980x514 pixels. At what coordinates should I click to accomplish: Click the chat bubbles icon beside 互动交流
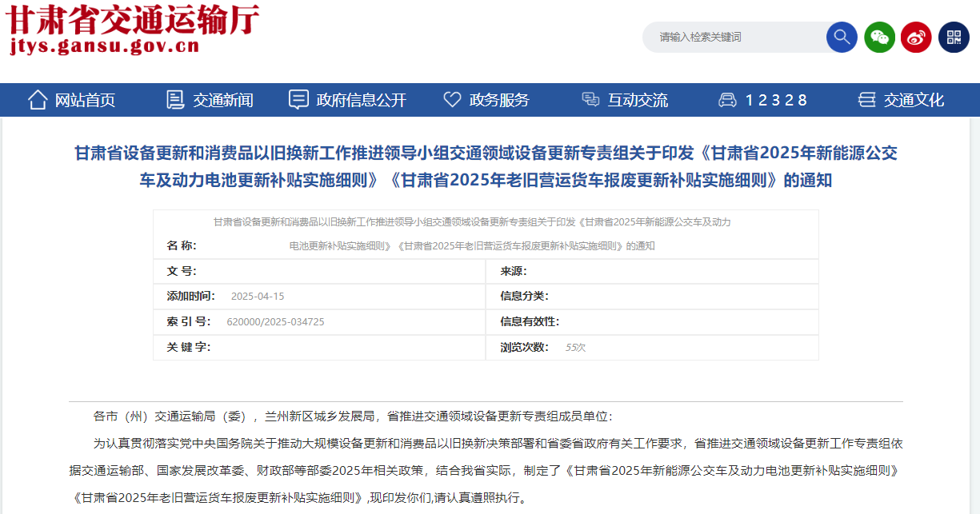coord(590,100)
